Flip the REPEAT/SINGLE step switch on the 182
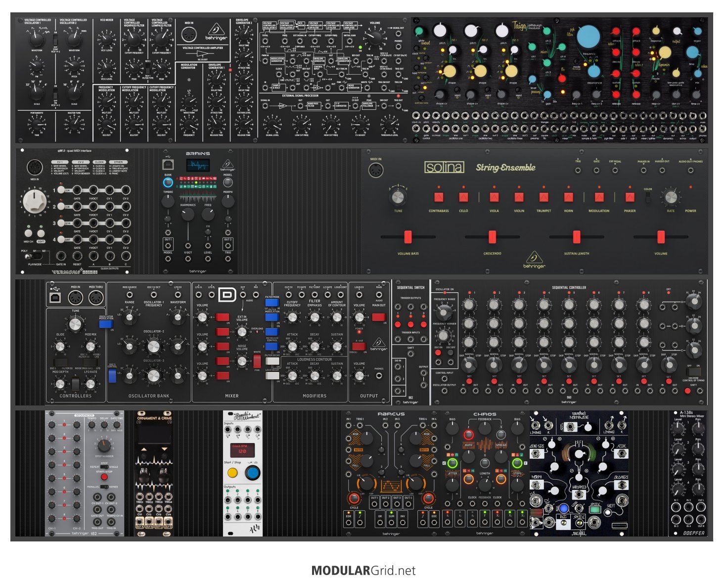Viewport: 728px width, 581px height. (104, 467)
